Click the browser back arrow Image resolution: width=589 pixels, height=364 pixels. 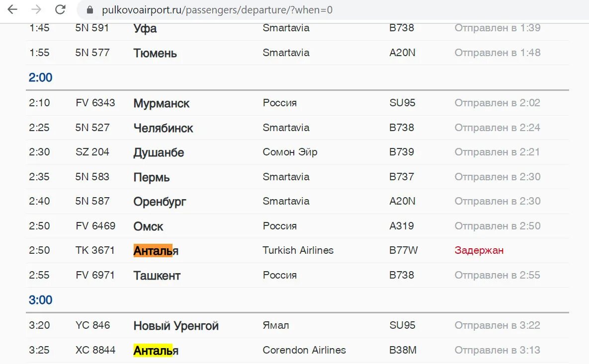[x=12, y=9]
